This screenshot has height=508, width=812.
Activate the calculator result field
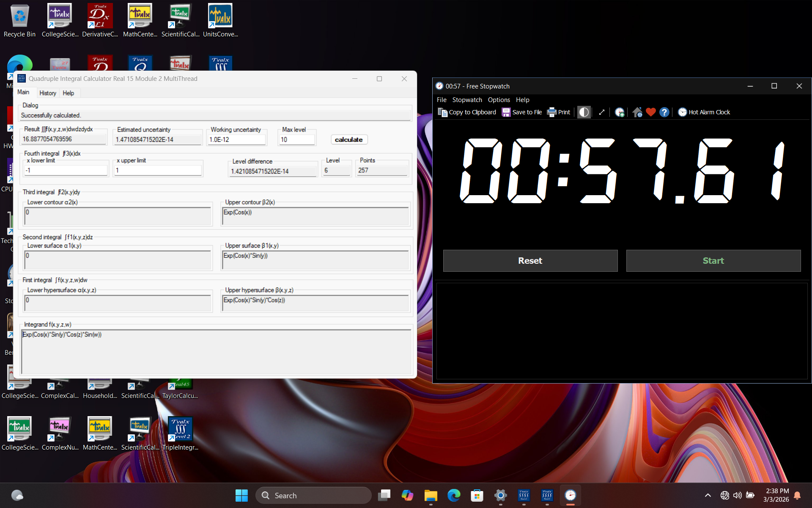click(64, 139)
